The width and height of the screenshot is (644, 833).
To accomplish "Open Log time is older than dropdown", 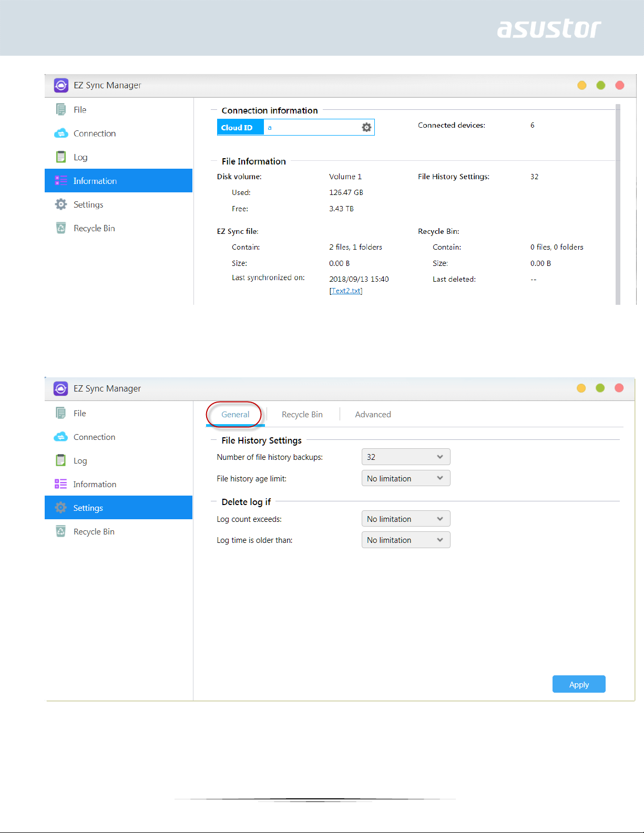I will (406, 540).
